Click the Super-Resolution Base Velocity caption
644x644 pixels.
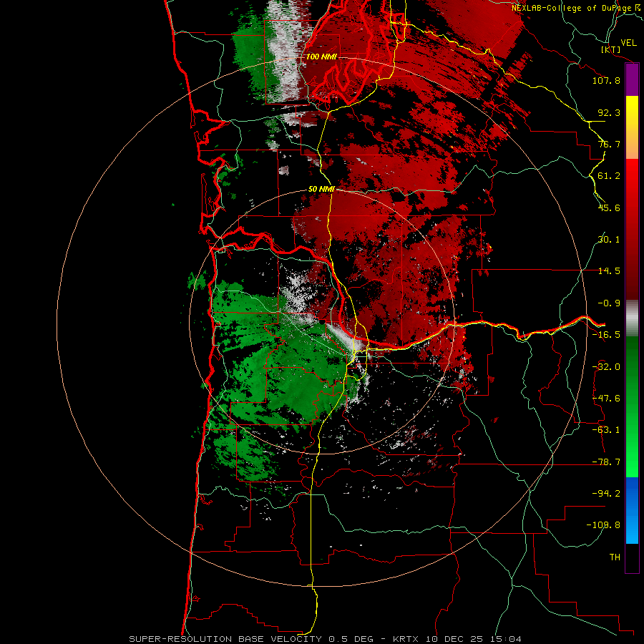(325, 639)
